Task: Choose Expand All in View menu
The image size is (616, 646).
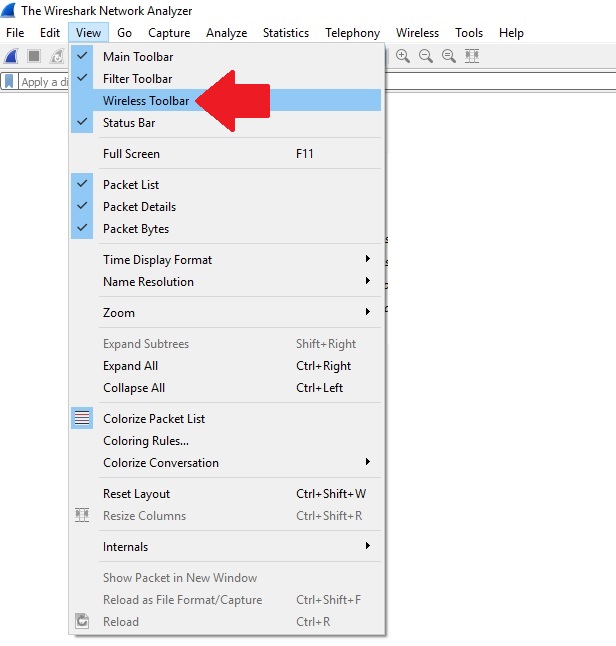Action: 225,365
